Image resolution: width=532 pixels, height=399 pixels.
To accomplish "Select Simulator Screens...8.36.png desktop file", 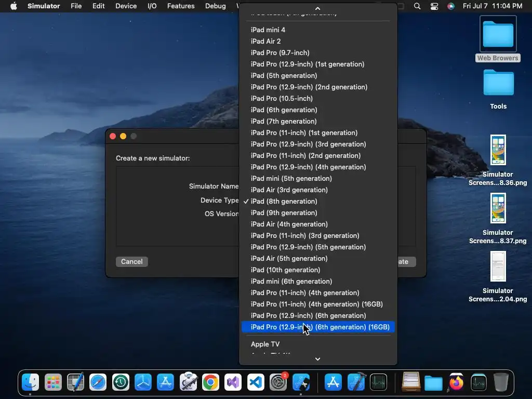I will (x=498, y=160).
